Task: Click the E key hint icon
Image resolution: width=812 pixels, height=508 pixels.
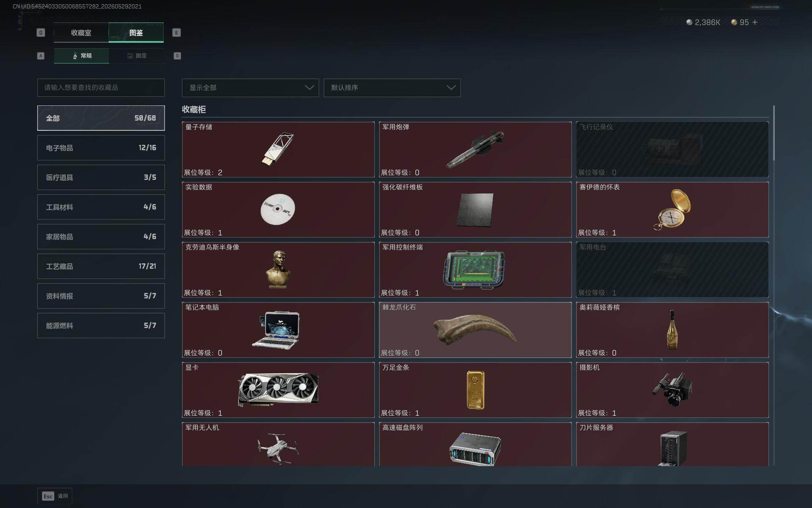Action: tap(176, 33)
